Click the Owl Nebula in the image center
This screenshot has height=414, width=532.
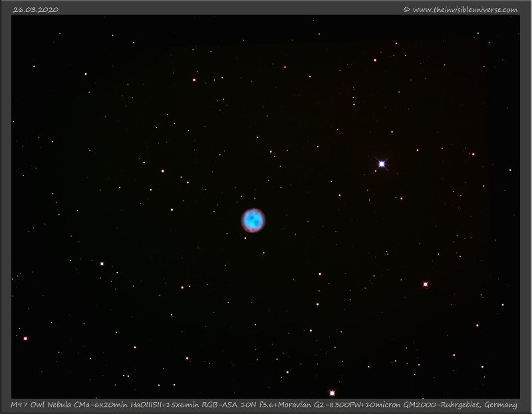coord(253,220)
